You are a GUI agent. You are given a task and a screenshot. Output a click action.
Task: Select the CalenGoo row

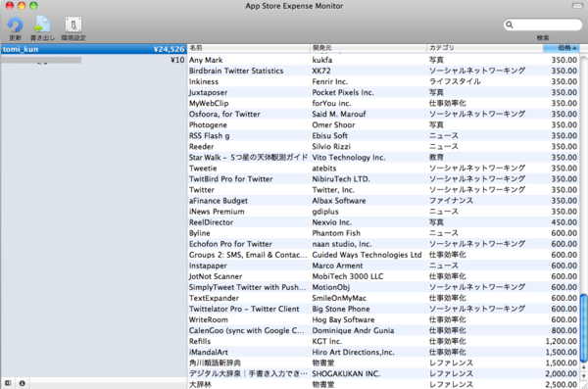383,330
